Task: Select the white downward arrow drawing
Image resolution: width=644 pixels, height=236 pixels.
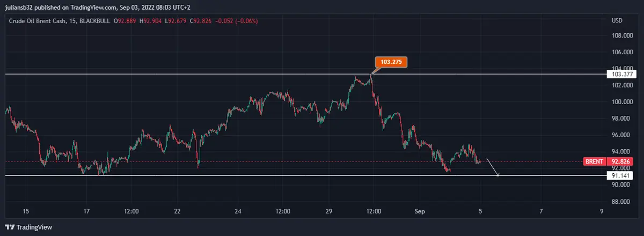Action: pyautogui.click(x=493, y=167)
